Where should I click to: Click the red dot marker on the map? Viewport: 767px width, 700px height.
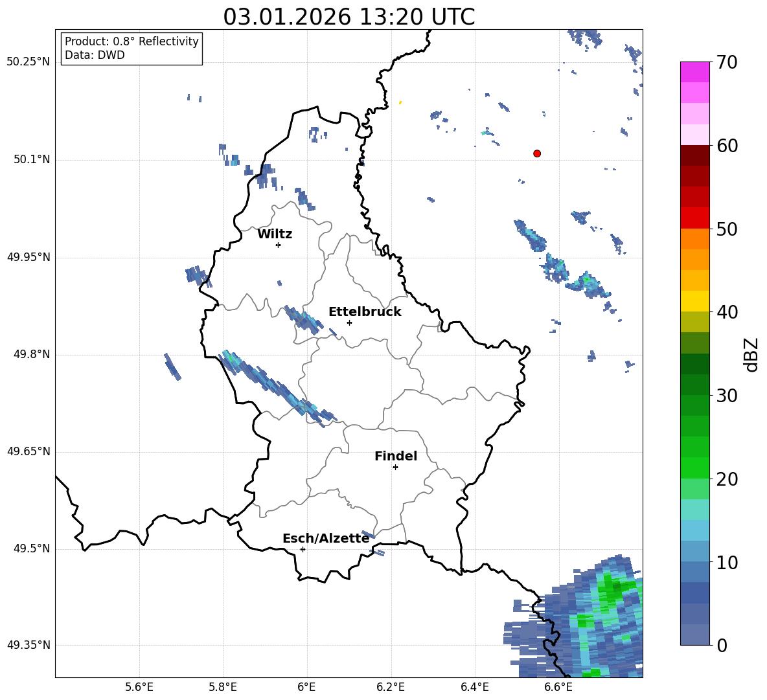[537, 153]
